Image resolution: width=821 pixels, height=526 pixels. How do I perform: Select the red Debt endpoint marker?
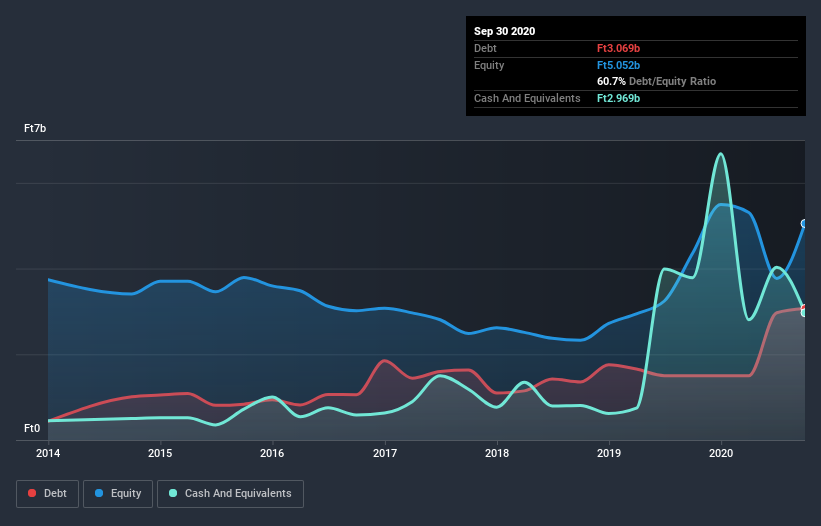coord(804,308)
